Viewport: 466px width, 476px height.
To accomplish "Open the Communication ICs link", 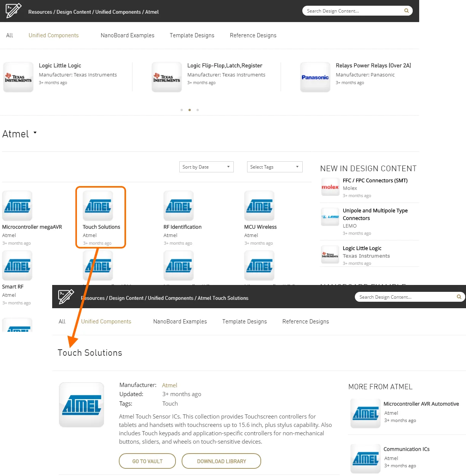I will click(406, 449).
